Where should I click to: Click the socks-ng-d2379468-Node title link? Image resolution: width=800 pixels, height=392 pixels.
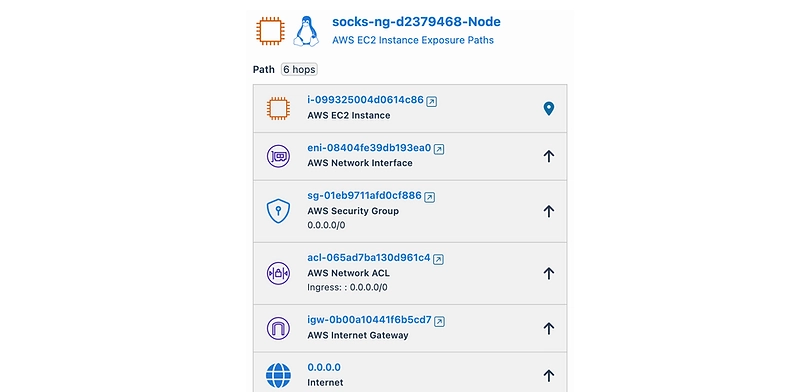tap(416, 22)
